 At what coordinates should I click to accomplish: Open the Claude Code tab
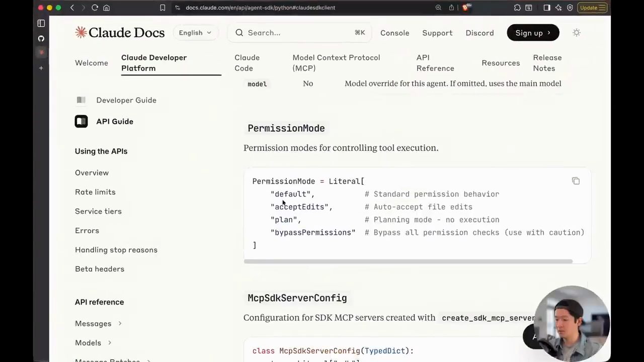(247, 63)
